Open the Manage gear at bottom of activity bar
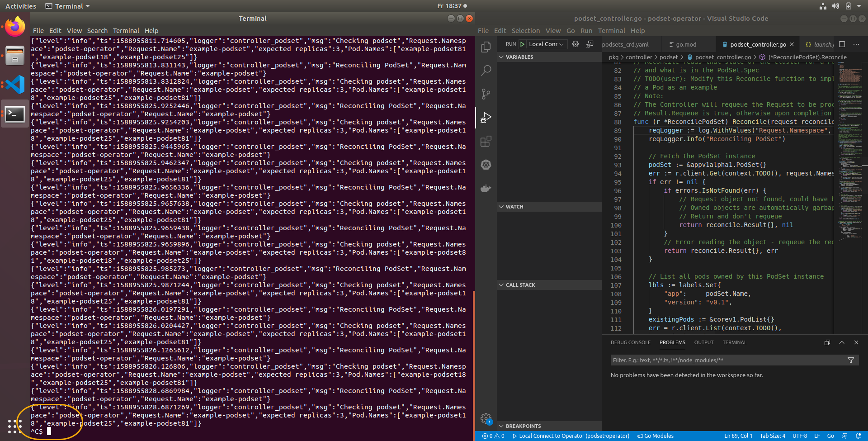 486,418
